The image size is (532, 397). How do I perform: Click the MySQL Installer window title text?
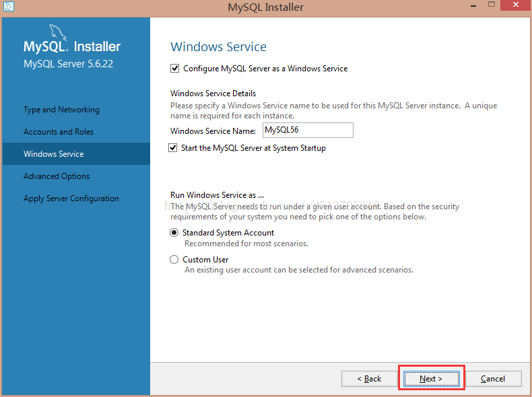[x=266, y=7]
